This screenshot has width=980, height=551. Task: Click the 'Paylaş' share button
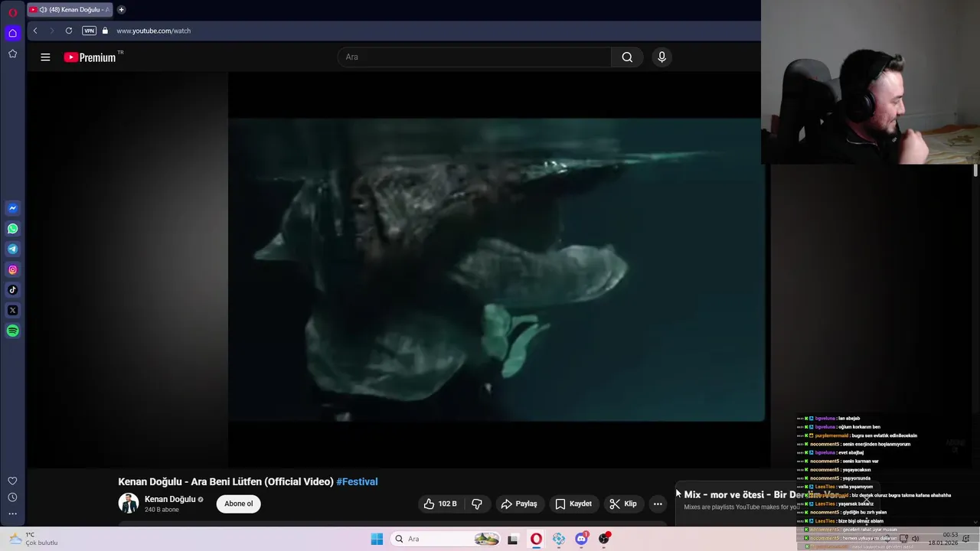519,504
